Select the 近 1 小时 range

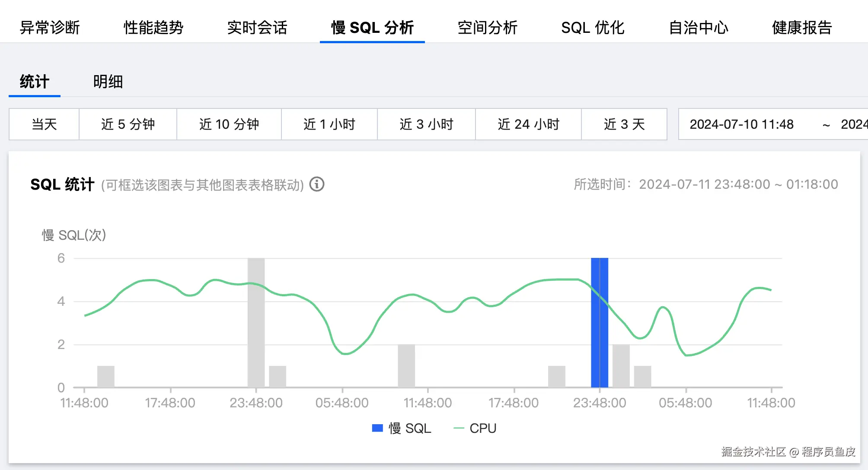(x=329, y=124)
